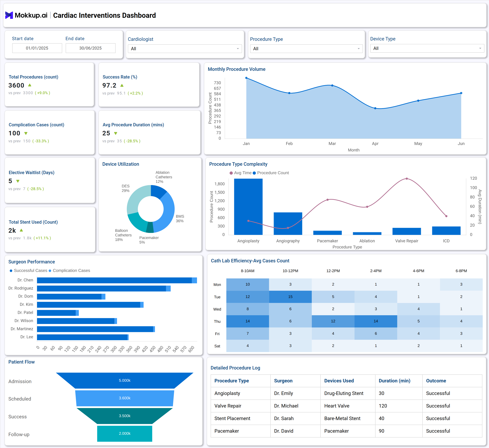Image resolution: width=489 pixels, height=448 pixels.
Task: Click the Total Procedures value 3600
Action: pyautogui.click(x=16, y=85)
